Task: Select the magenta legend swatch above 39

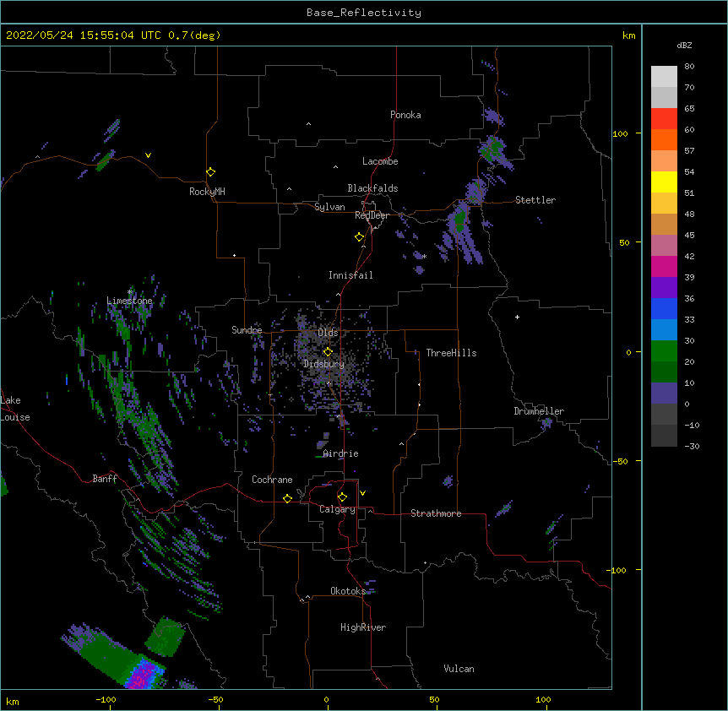Action: click(664, 266)
